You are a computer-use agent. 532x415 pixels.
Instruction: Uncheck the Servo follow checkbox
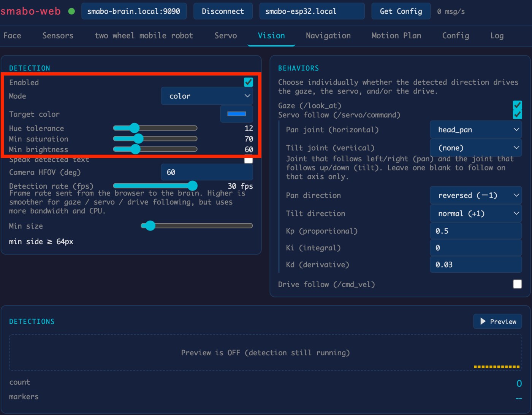click(517, 114)
